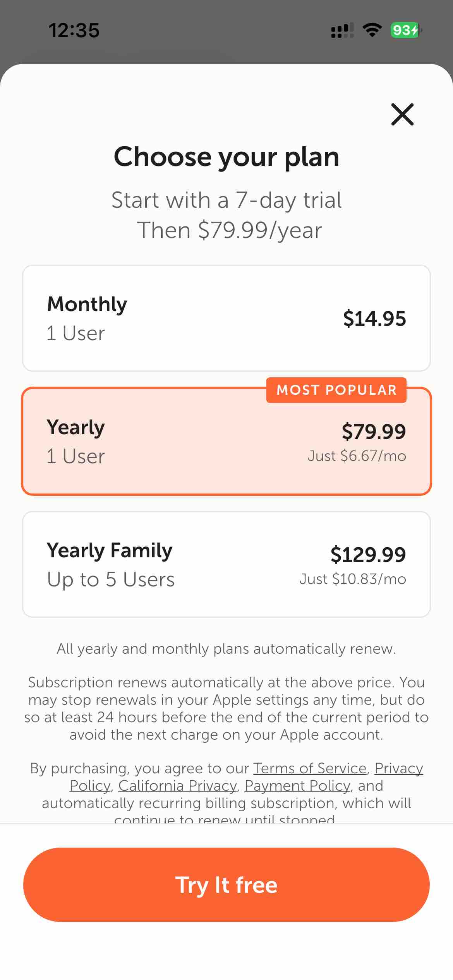Tap the $79.99 yearly price

[374, 431]
